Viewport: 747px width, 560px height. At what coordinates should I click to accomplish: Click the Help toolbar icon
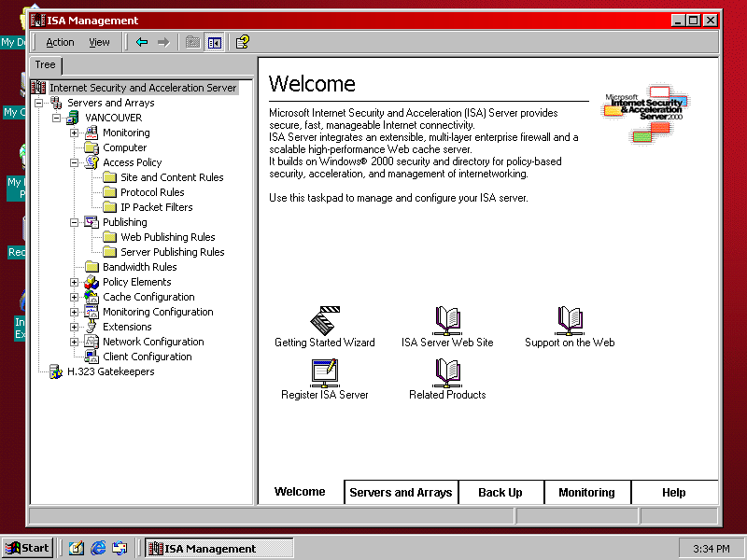click(242, 42)
